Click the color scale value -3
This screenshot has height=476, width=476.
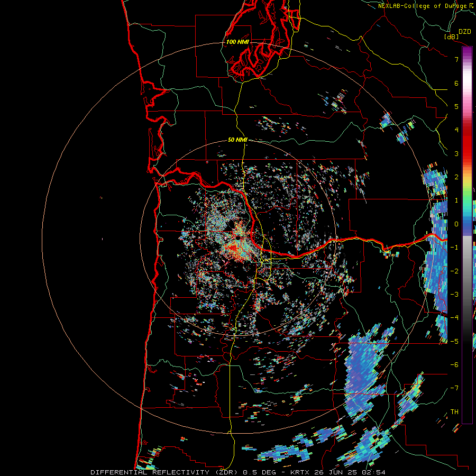coord(454,295)
